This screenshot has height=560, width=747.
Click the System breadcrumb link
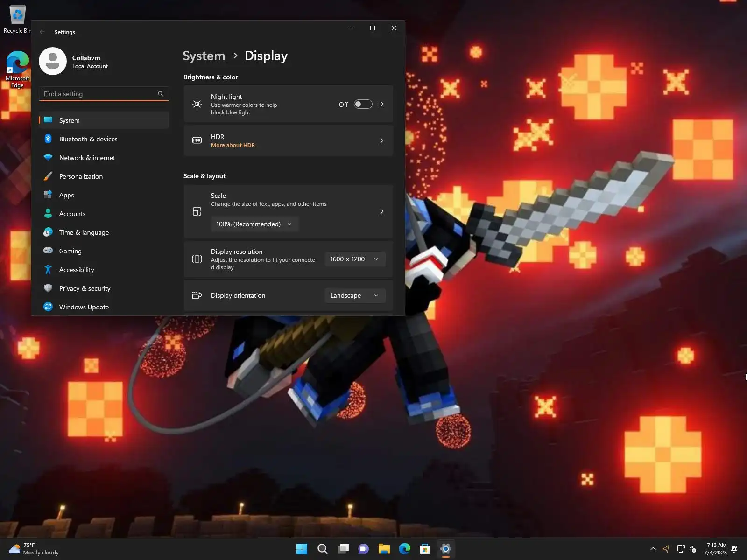tap(204, 56)
